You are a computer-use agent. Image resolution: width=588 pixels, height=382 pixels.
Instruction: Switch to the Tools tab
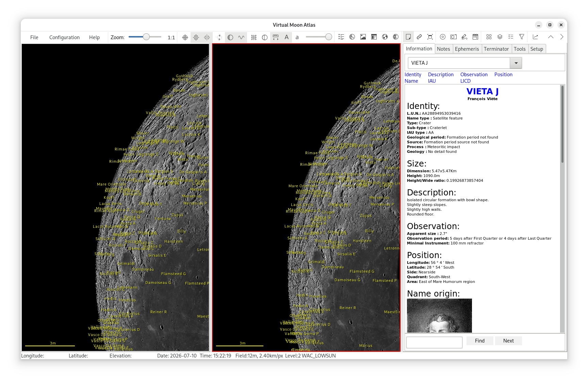pyautogui.click(x=520, y=49)
